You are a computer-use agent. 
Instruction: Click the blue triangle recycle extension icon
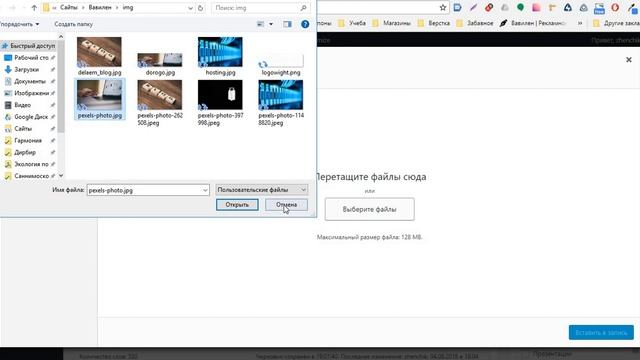tap(568, 7)
